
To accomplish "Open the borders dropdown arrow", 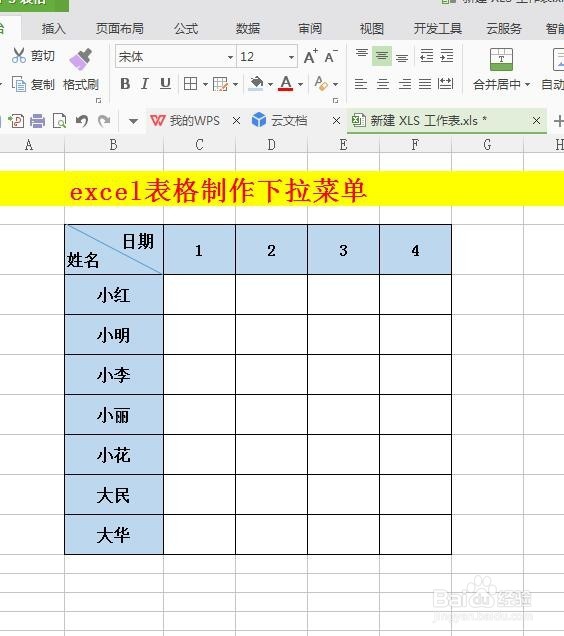I will pyautogui.click(x=205, y=84).
